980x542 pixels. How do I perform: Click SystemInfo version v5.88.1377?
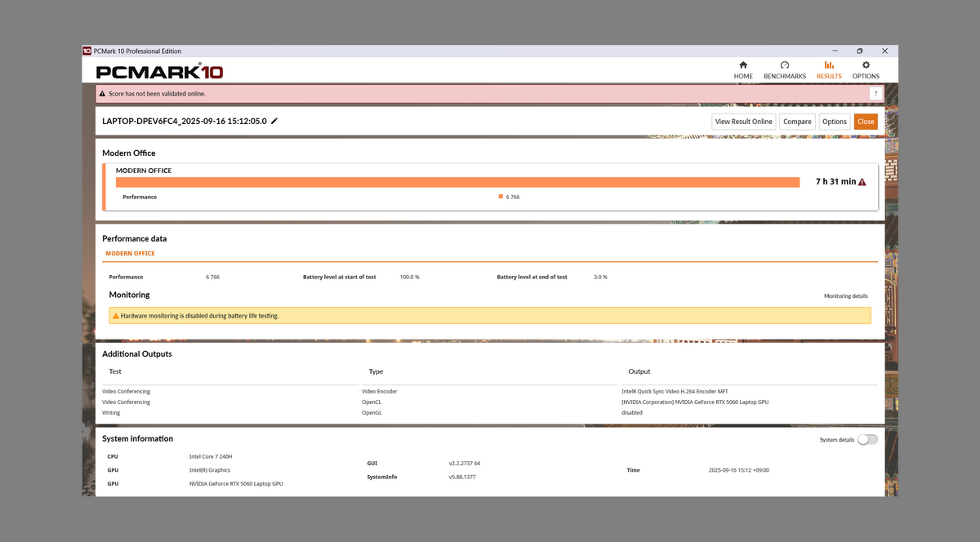tap(462, 477)
